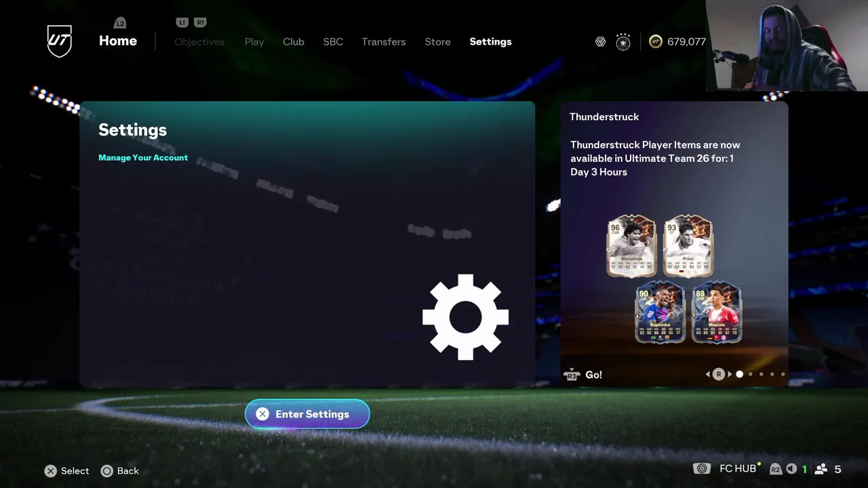The height and width of the screenshot is (488, 868).
Task: Click the Prinz 93 player card
Action: point(688,246)
